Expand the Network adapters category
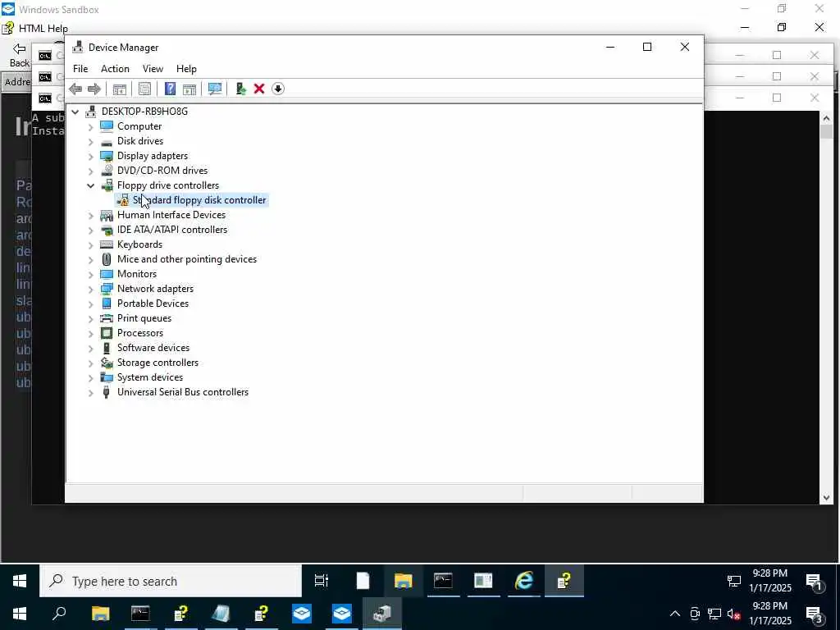Viewport: 840px width, 630px height. coord(90,290)
